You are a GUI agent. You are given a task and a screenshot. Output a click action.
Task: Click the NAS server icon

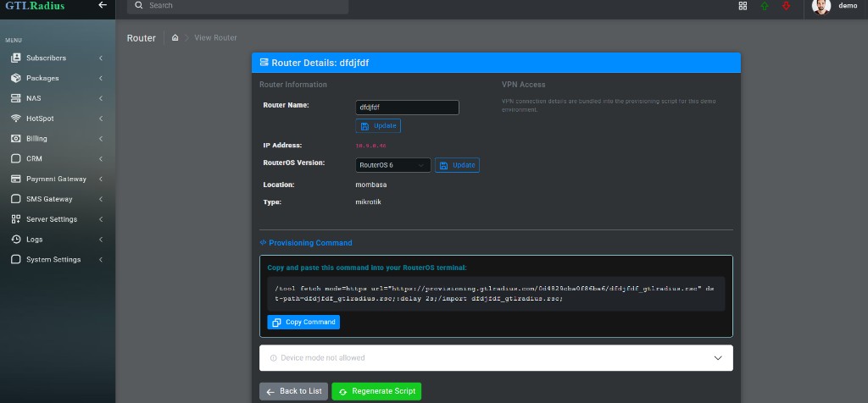tap(16, 98)
